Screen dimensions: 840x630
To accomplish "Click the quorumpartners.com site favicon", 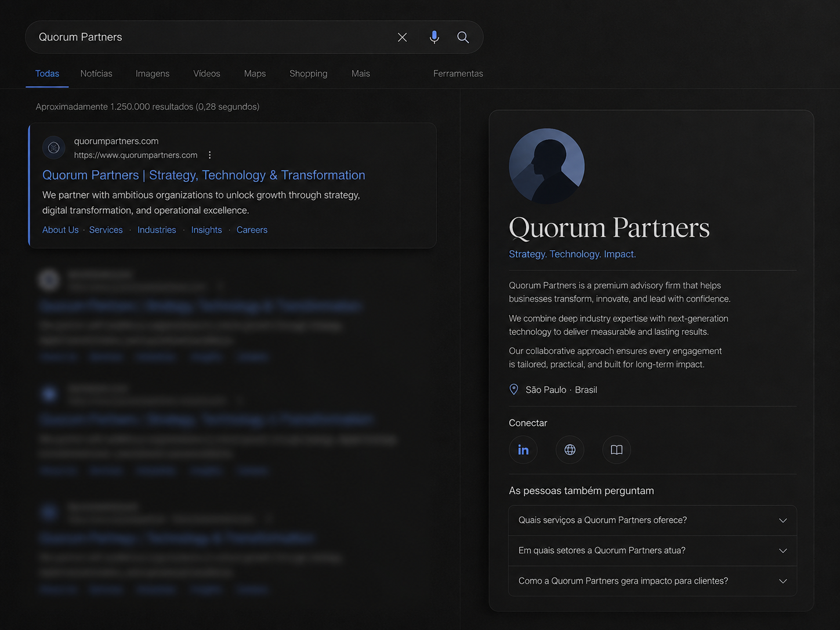I will (x=54, y=148).
